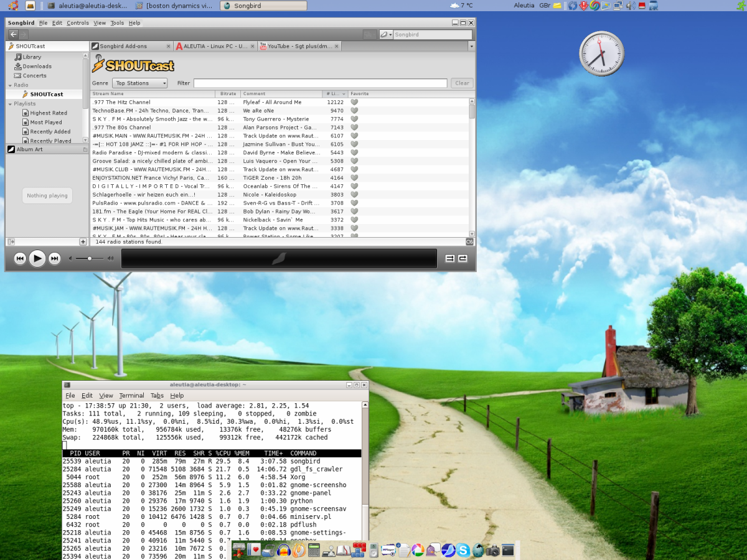Toggle repeat mode button

coord(463,258)
